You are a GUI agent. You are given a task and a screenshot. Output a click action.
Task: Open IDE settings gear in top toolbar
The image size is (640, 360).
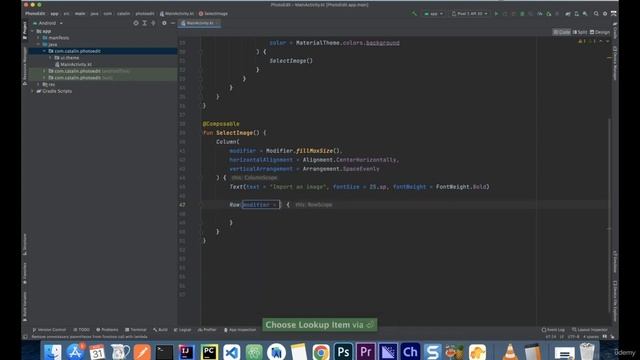tap(605, 13)
